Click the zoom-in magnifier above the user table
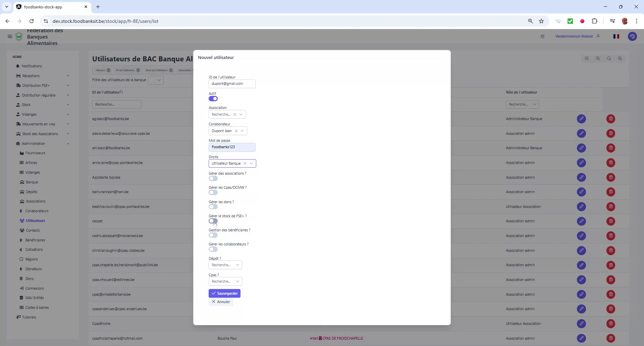644x346 pixels. [x=620, y=58]
